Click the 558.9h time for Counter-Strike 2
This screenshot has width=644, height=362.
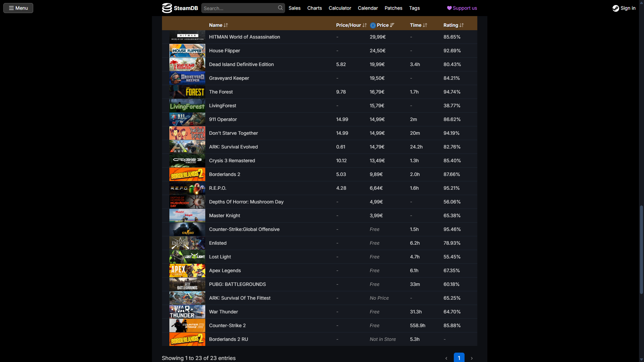coord(418,325)
